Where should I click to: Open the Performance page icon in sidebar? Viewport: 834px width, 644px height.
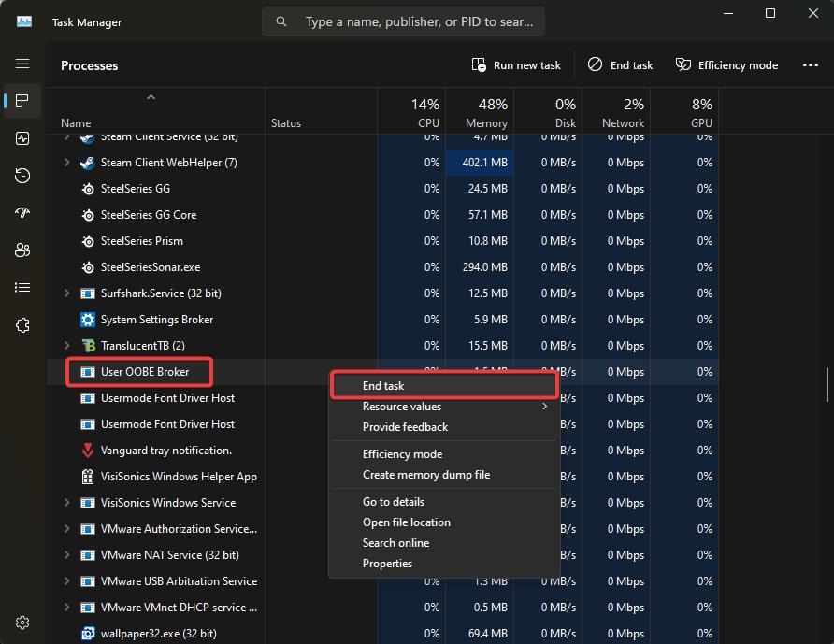click(22, 138)
